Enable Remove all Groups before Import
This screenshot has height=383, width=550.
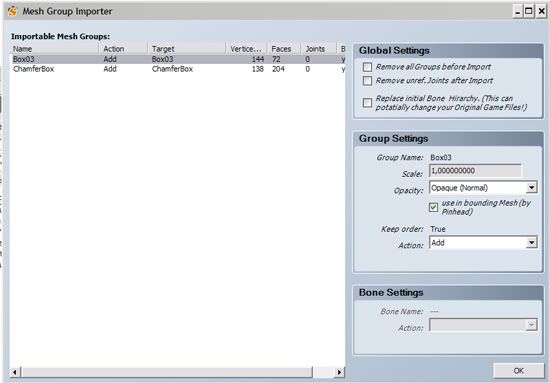[x=367, y=67]
